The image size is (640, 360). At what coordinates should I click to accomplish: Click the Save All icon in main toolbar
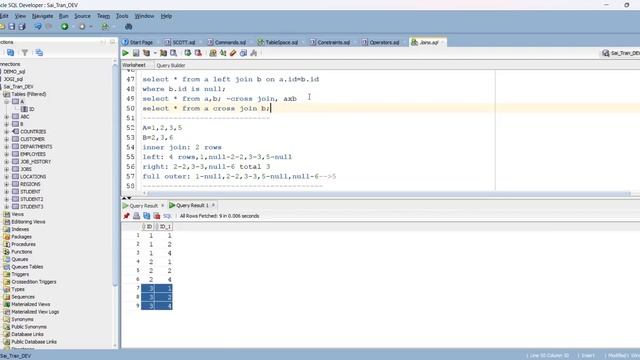point(22,27)
